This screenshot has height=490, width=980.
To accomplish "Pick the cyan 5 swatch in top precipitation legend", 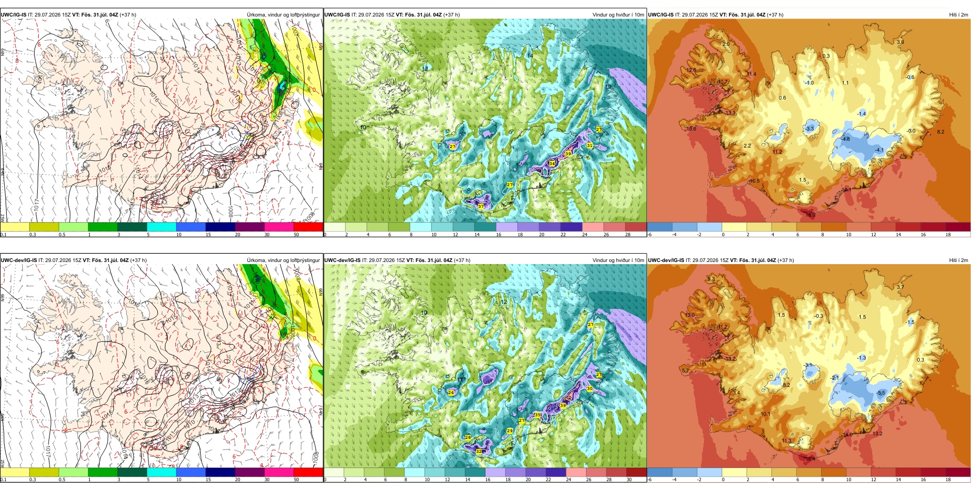I will click(161, 226).
